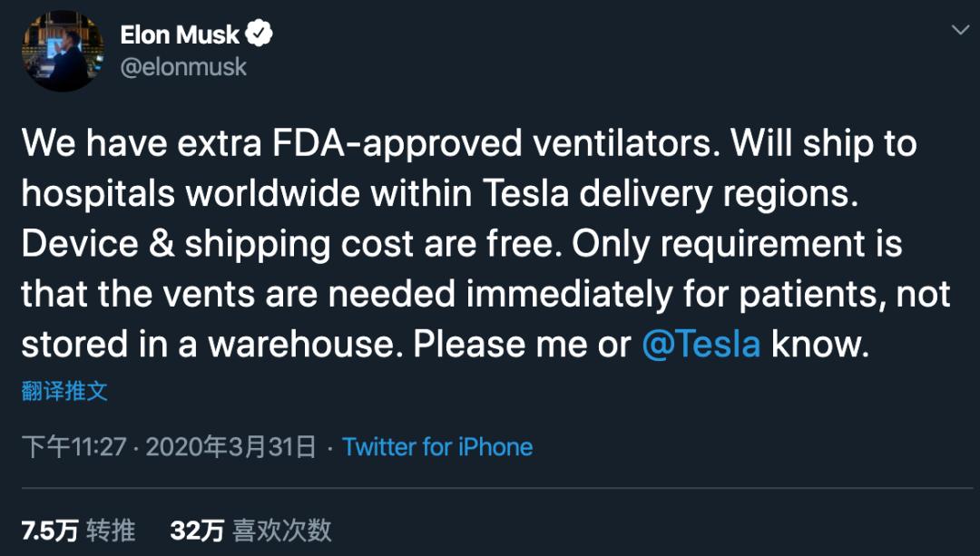Open Elon Musk's profile avatar
This screenshot has height=556, width=980.
click(64, 50)
